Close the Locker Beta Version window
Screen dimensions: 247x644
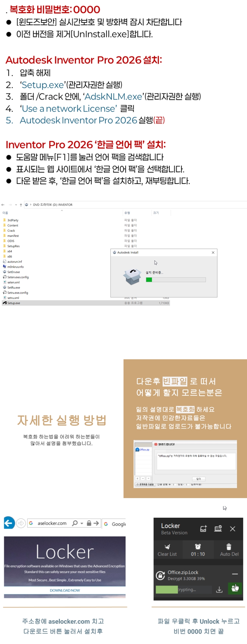233,529
